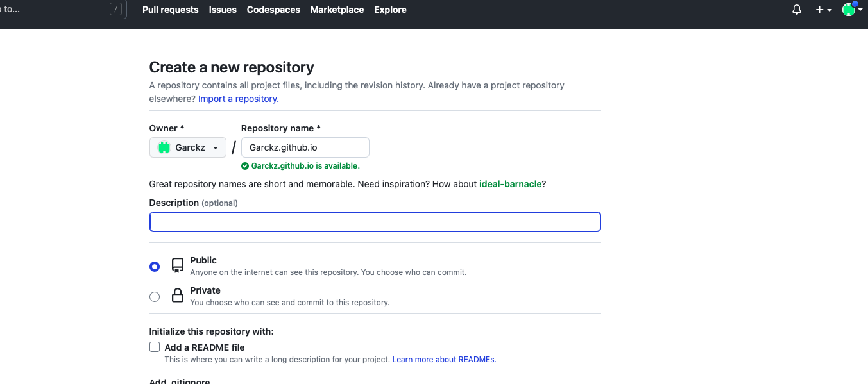The height and width of the screenshot is (384, 868).
Task: Click the Description (optional) label
Action: [x=194, y=203]
